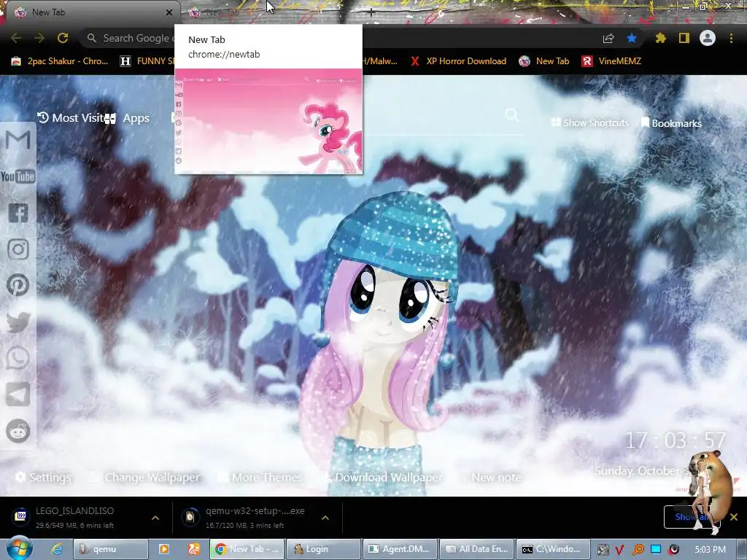This screenshot has height=560, width=747.
Task: Click Change Wallpaper
Action: click(144, 477)
